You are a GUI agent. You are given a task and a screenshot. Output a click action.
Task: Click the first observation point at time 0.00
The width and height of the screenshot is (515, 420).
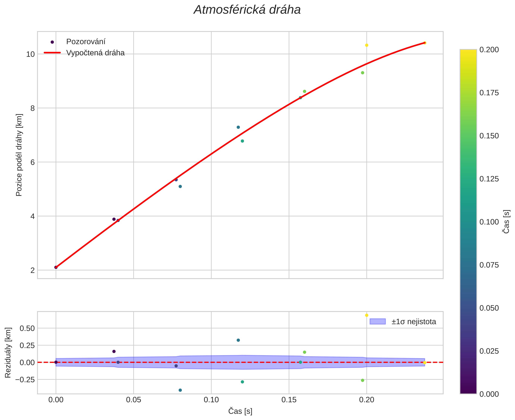pos(56,267)
